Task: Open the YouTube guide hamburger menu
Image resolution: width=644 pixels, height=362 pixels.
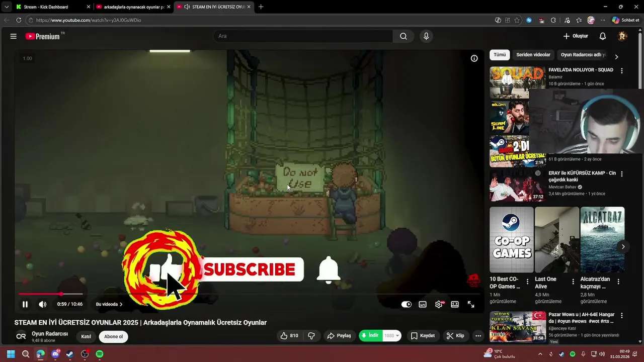Action: pos(14,36)
